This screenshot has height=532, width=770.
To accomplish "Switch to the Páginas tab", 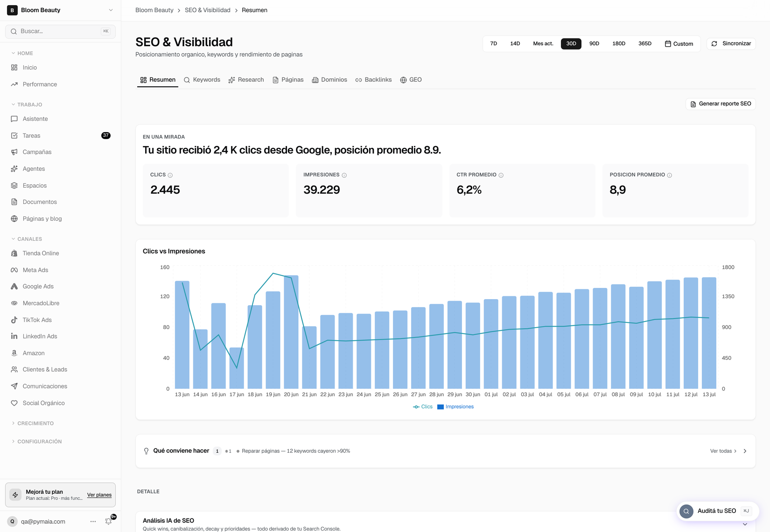I will [x=288, y=80].
